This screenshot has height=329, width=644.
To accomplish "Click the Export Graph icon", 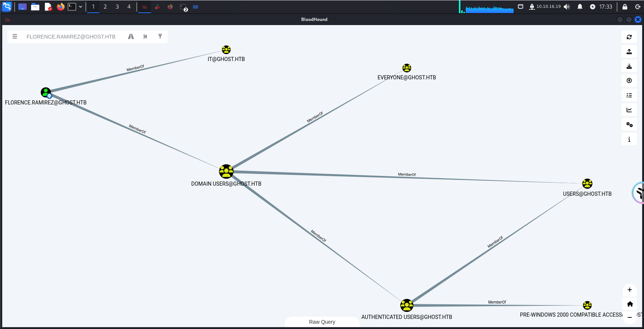I will pyautogui.click(x=629, y=52).
